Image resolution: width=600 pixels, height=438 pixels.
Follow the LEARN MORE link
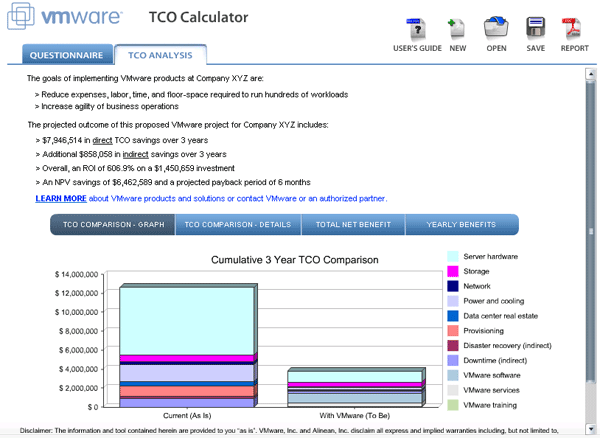pyautogui.click(x=61, y=199)
